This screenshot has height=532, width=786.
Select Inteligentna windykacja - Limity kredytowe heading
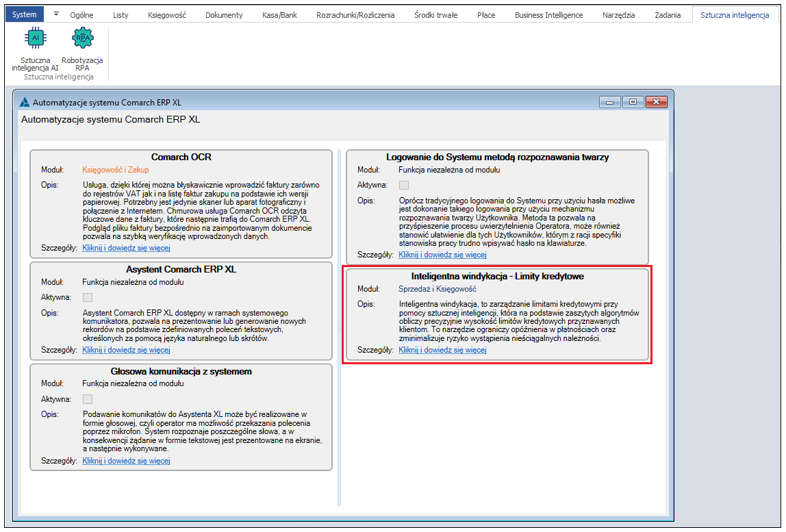pyautogui.click(x=497, y=277)
